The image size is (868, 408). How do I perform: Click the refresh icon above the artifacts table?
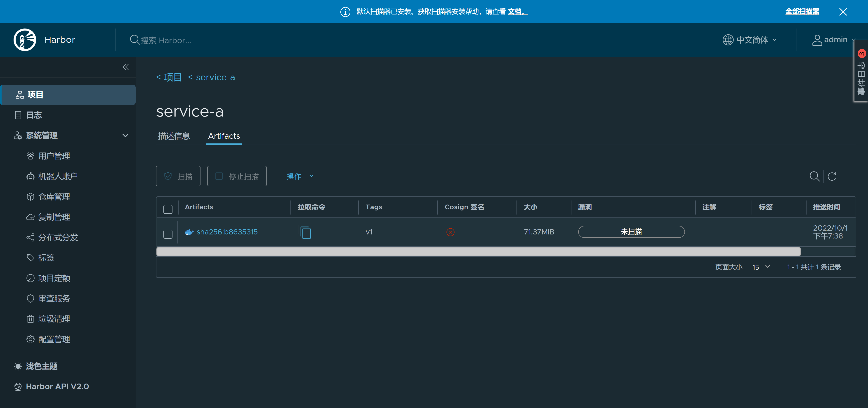click(x=832, y=176)
